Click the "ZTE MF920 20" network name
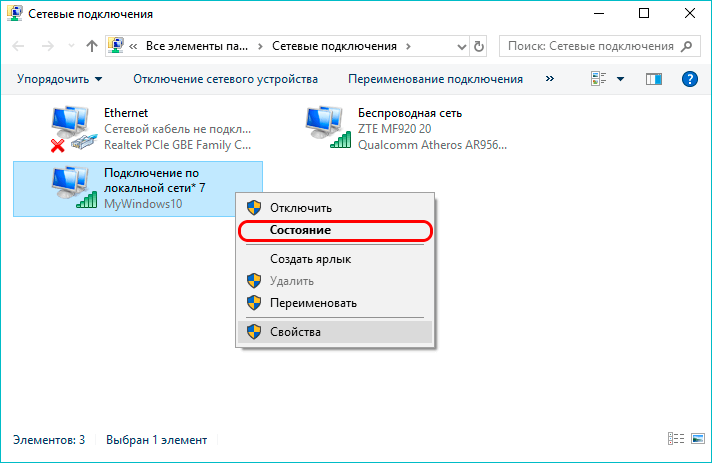This screenshot has width=712, height=463. pyautogui.click(x=394, y=129)
